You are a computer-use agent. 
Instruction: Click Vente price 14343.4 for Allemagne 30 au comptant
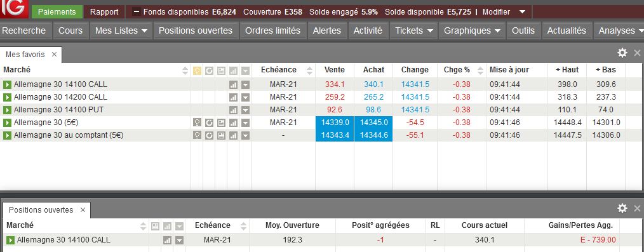[x=335, y=135]
